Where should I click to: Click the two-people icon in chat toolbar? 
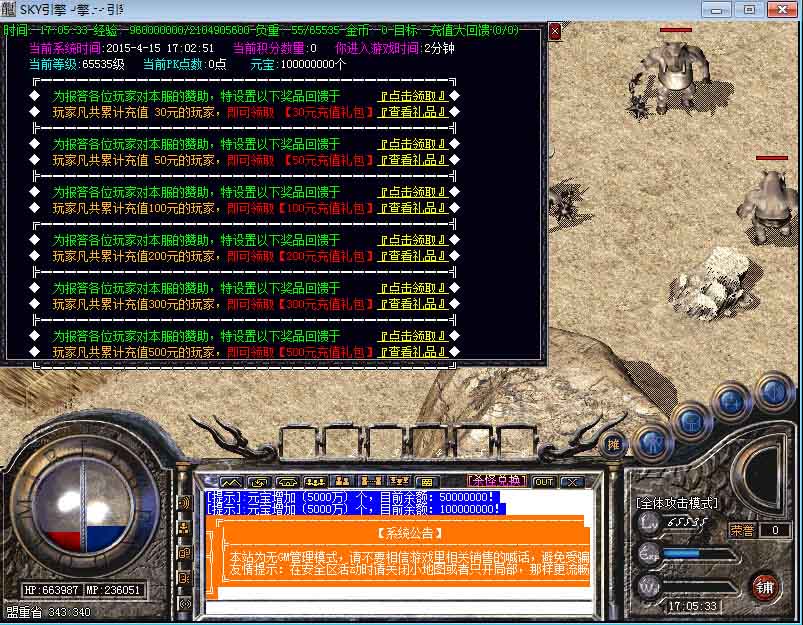point(342,482)
